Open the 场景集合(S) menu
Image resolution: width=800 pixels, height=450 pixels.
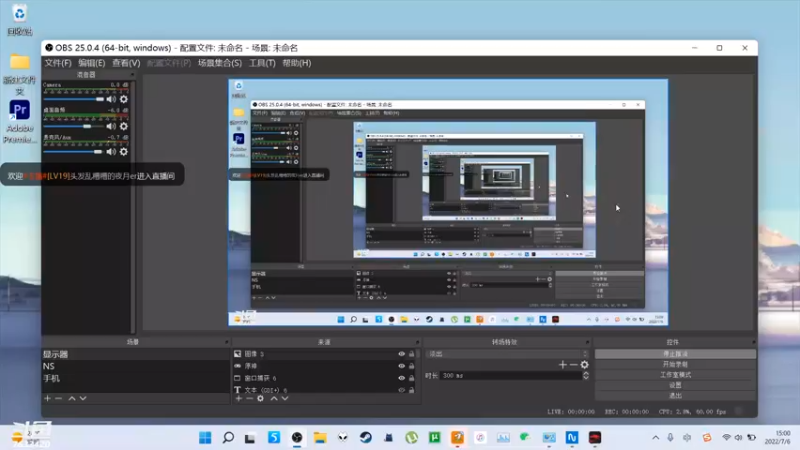(x=219, y=63)
